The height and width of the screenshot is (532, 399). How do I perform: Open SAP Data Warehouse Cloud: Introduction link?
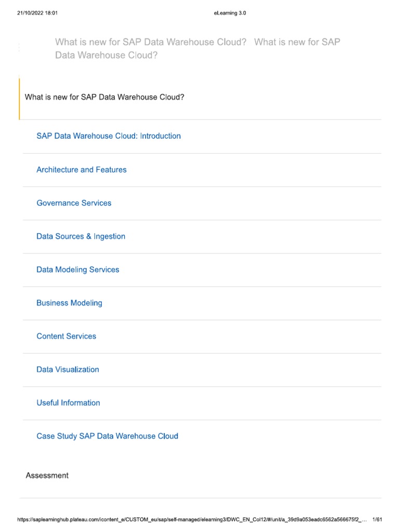[x=109, y=136]
